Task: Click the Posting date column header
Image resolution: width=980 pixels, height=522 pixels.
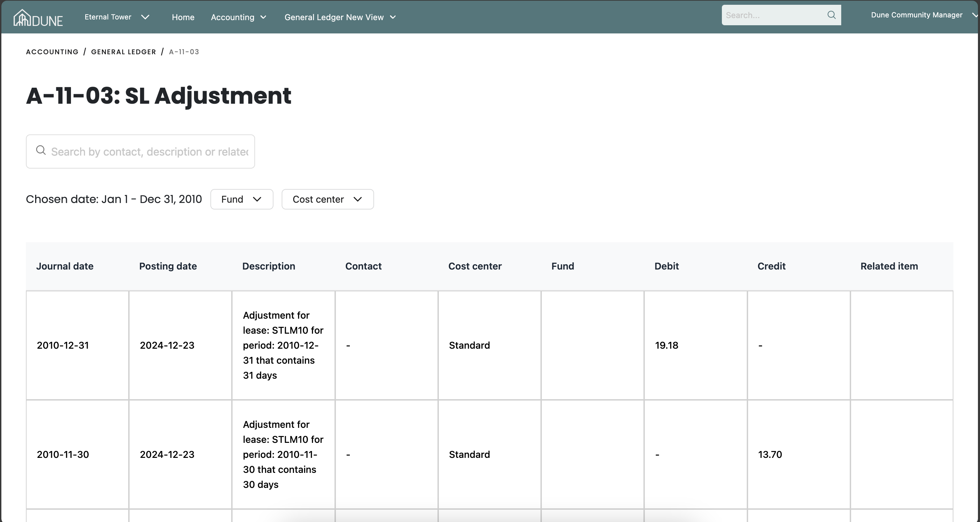Action: click(168, 266)
